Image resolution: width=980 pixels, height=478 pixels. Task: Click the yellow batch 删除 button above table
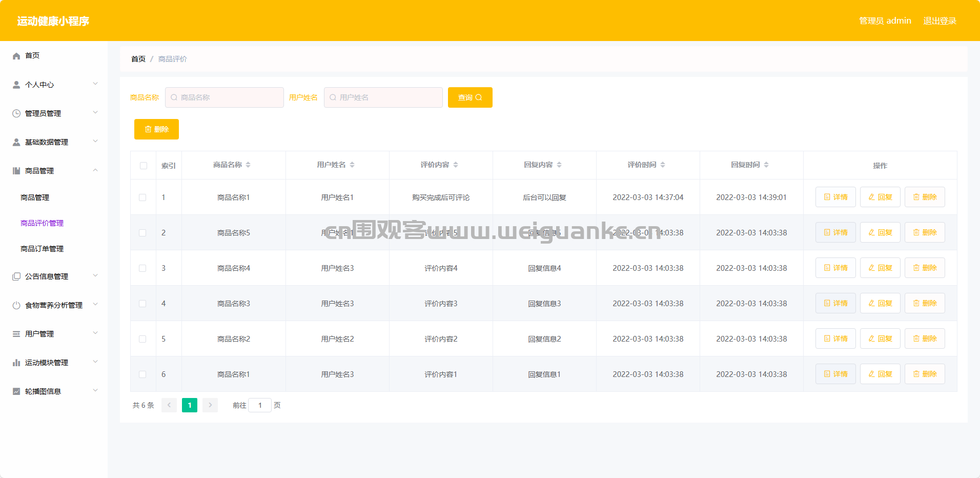(x=156, y=129)
